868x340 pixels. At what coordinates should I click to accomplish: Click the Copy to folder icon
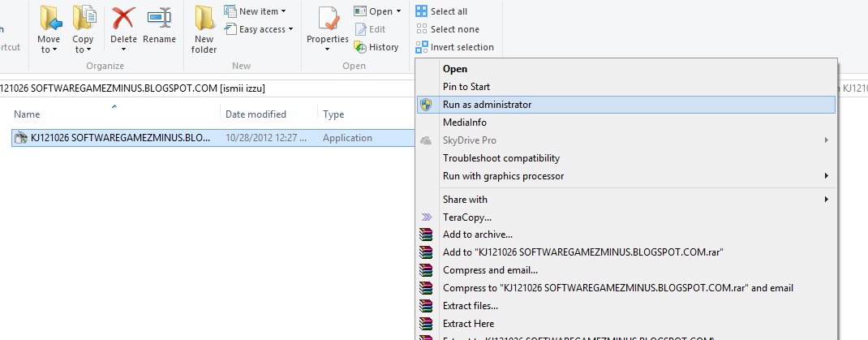(84, 19)
